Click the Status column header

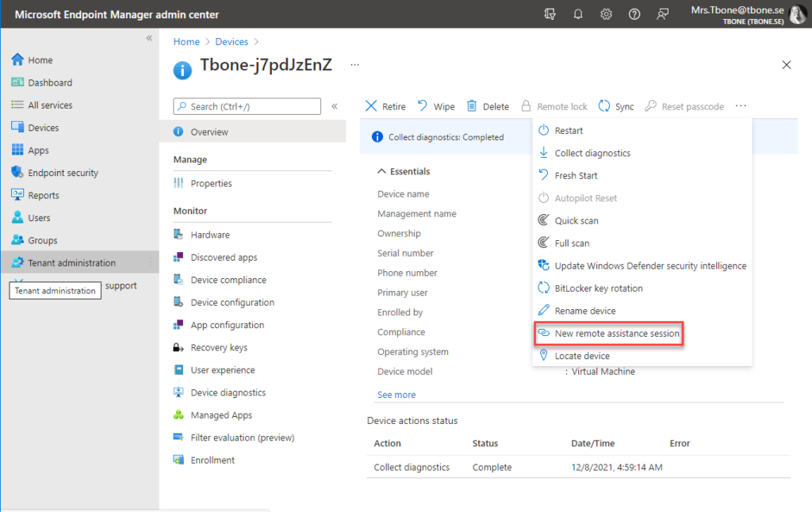[x=485, y=443]
